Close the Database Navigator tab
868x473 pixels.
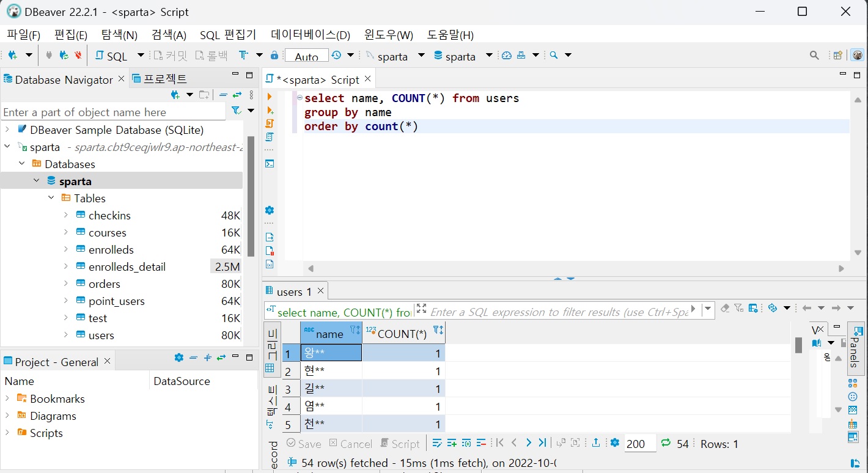tap(121, 78)
